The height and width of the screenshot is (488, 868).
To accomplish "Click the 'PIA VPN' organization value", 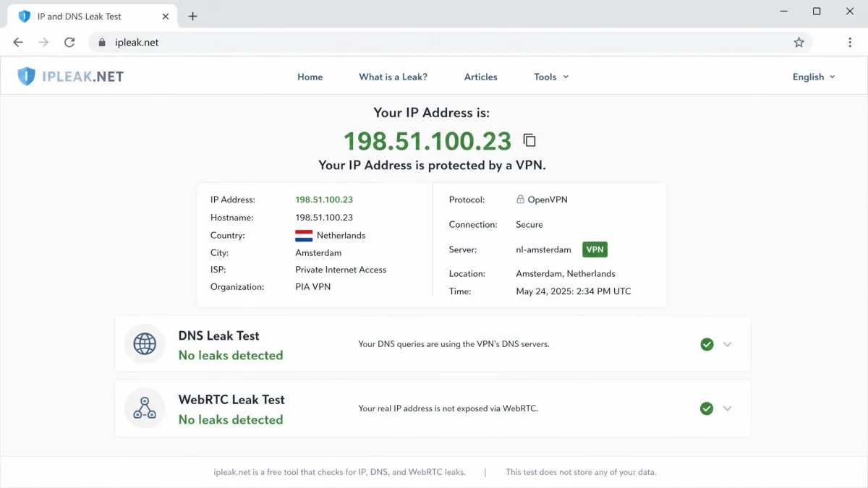I will (x=312, y=287).
